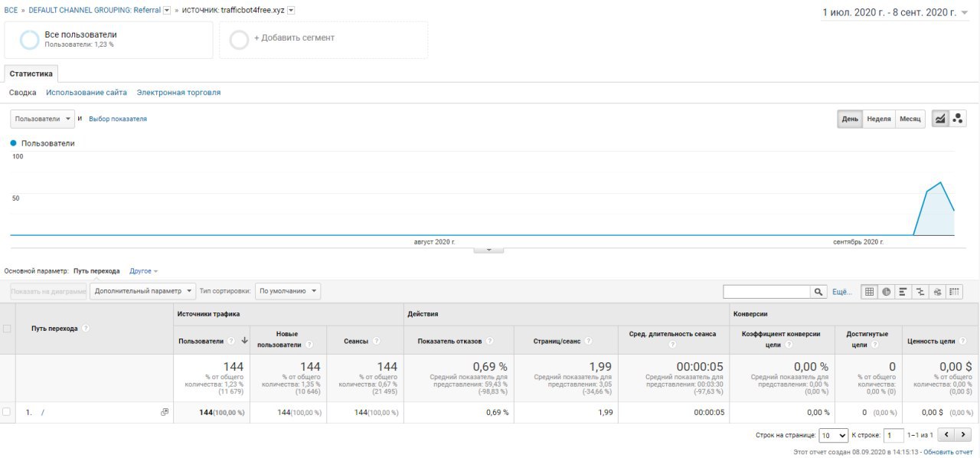Open the Использование сайта sub-tab
This screenshot has width=980, height=458.
(x=87, y=93)
